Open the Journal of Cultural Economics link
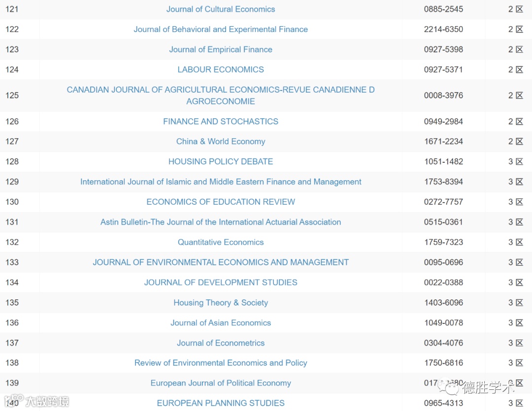532x411 pixels. (x=221, y=9)
